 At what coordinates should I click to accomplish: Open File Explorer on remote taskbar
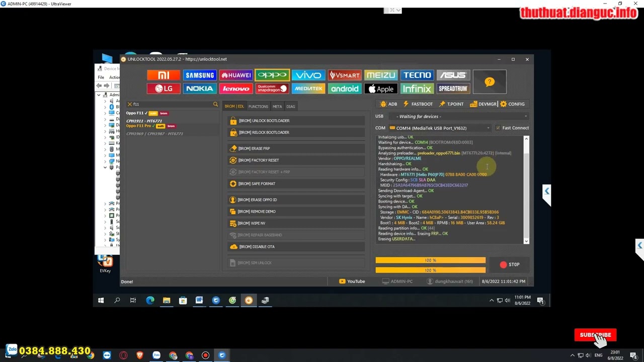[167, 301]
